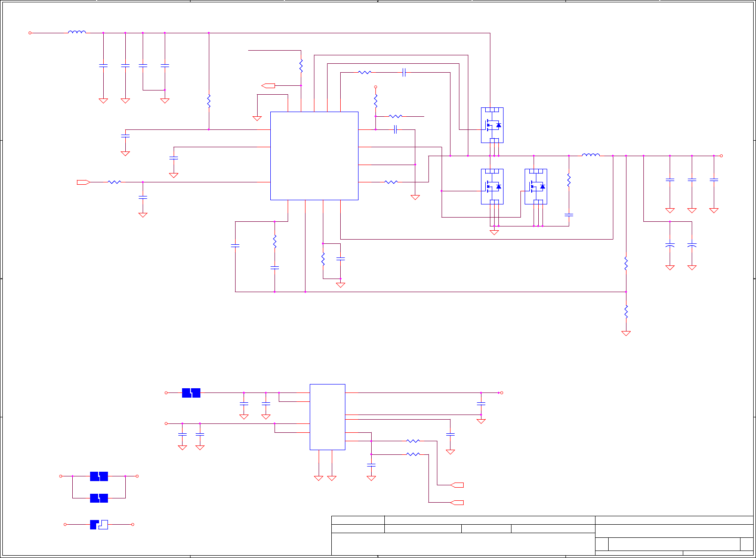Select the low-side MOSFET directly below high-side MOSFET

[x=492, y=187]
